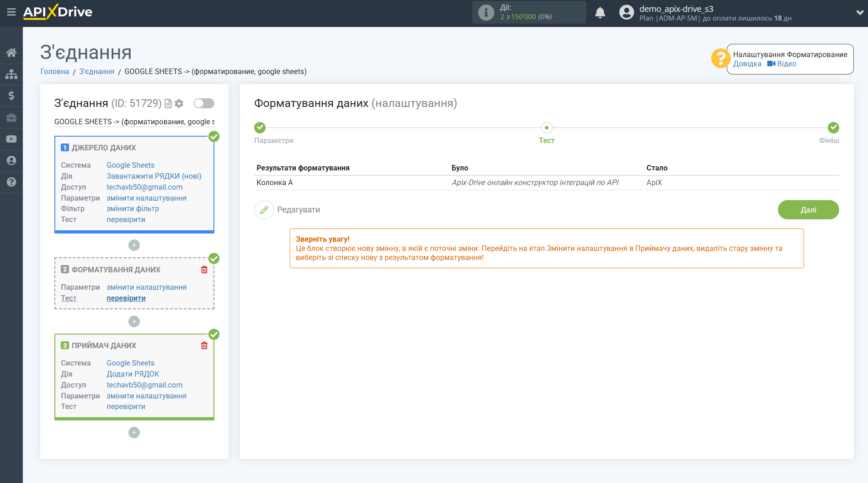Open the Home sidebar icon

pyautogui.click(x=11, y=52)
